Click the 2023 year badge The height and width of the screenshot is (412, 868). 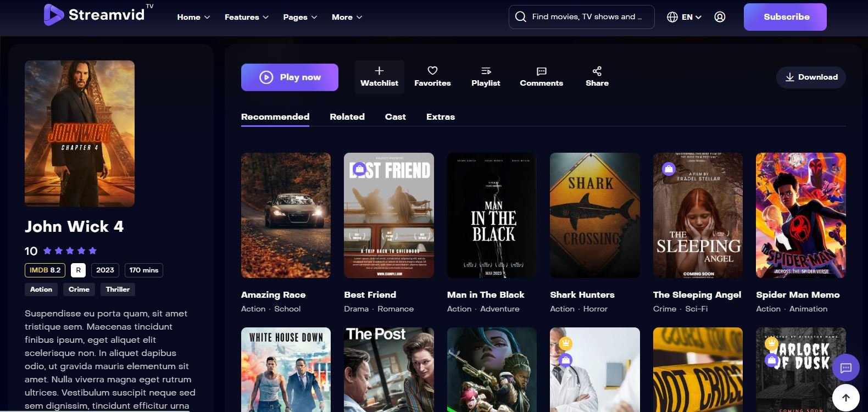[x=105, y=270]
